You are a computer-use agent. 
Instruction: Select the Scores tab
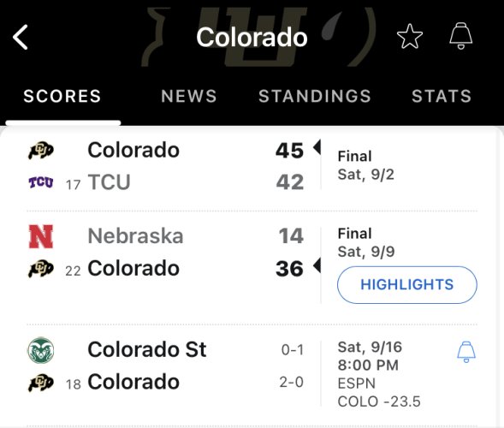(x=62, y=96)
